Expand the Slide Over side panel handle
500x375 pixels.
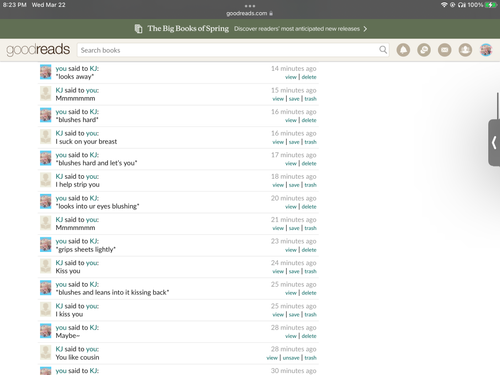pos(494,143)
